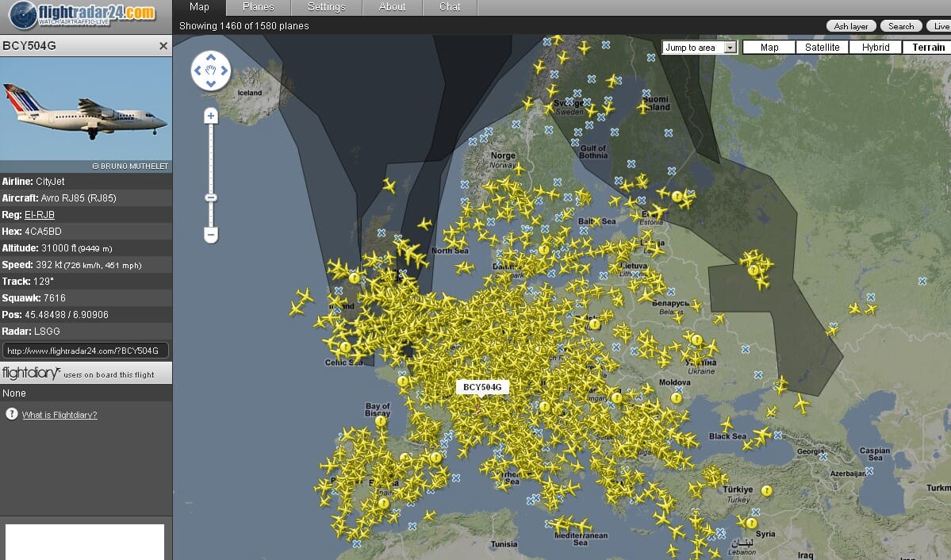Viewport: 951px width, 560px height.
Task: Click the Search button
Action: 901,26
